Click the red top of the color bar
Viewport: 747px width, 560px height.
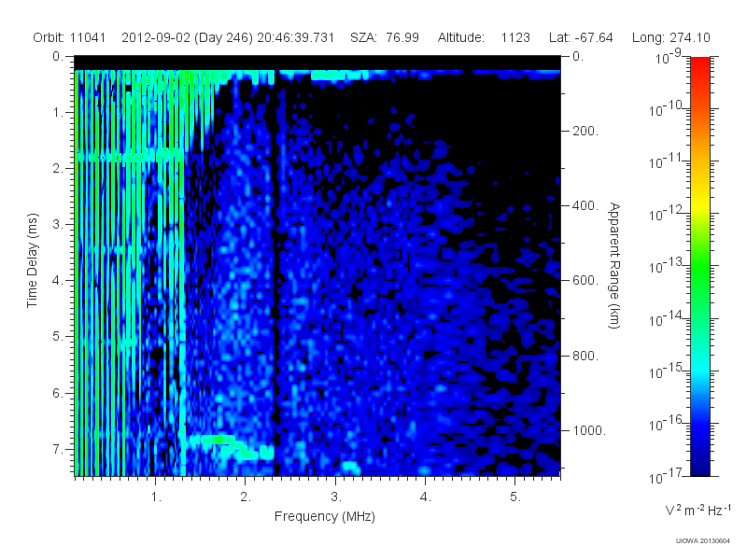699,64
